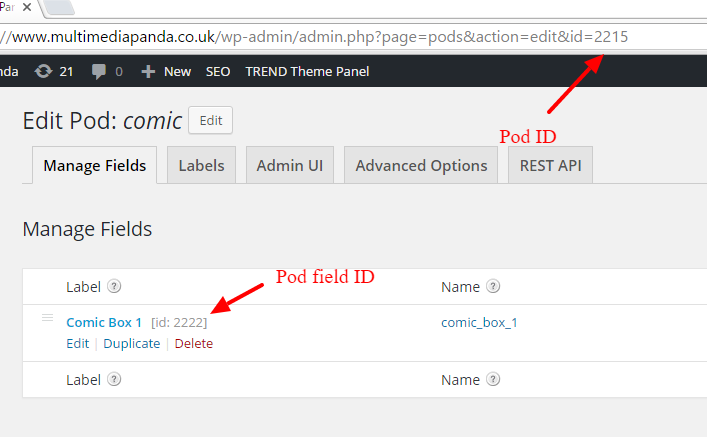Duplicate the Comic Box 1 field

[x=132, y=343]
